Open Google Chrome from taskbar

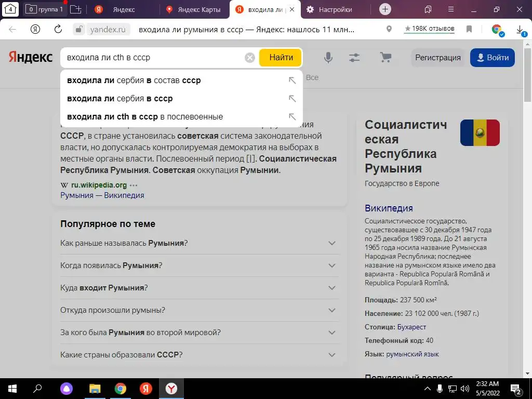[x=121, y=389]
